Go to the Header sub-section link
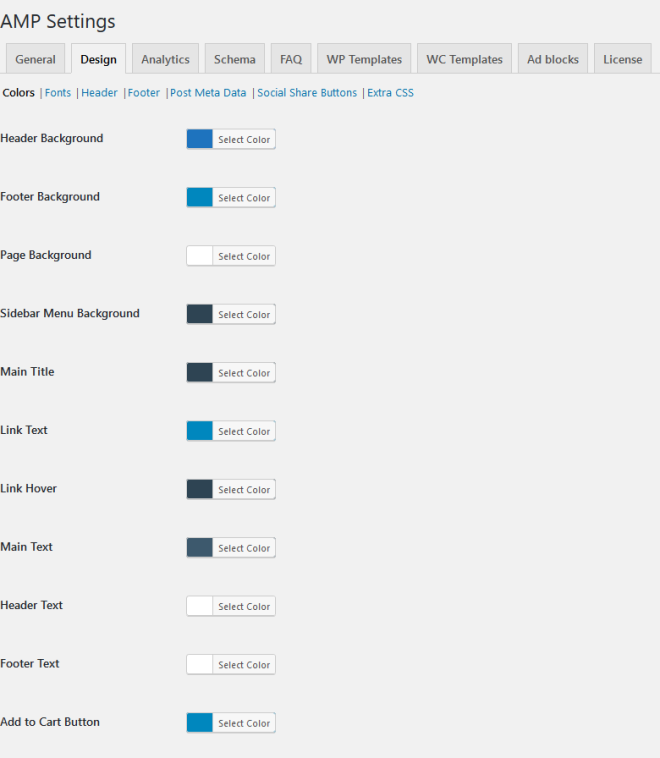The width and height of the screenshot is (660, 758). pos(99,92)
